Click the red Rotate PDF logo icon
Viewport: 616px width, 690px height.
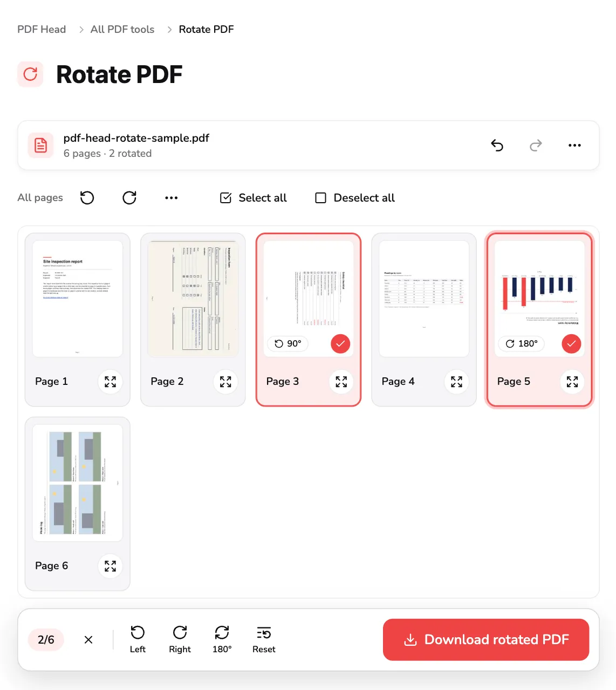click(30, 74)
